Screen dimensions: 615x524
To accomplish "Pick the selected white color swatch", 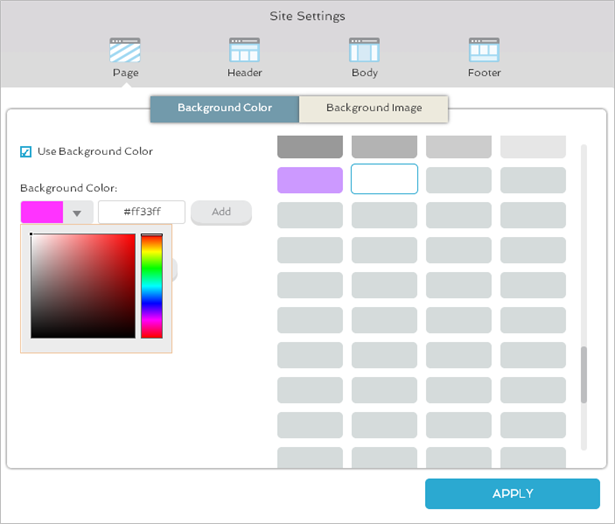I will coord(384,179).
